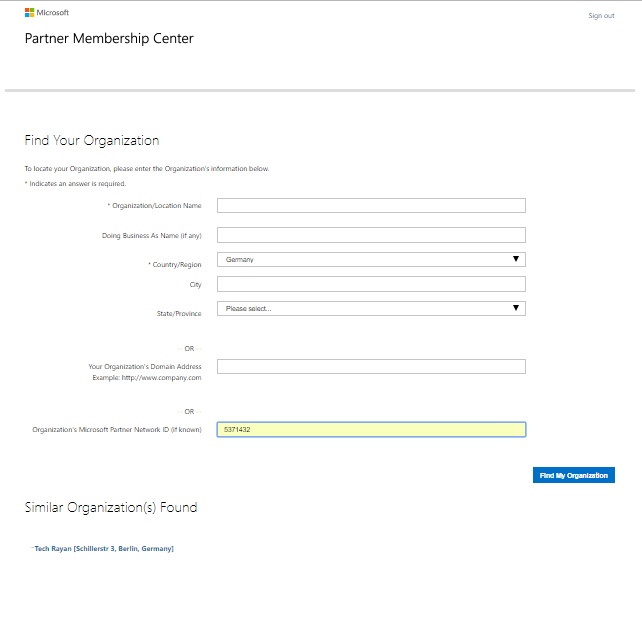Screen dimensions: 642x624
Task: Focus the Organization/Location Name text box
Action: 371,206
